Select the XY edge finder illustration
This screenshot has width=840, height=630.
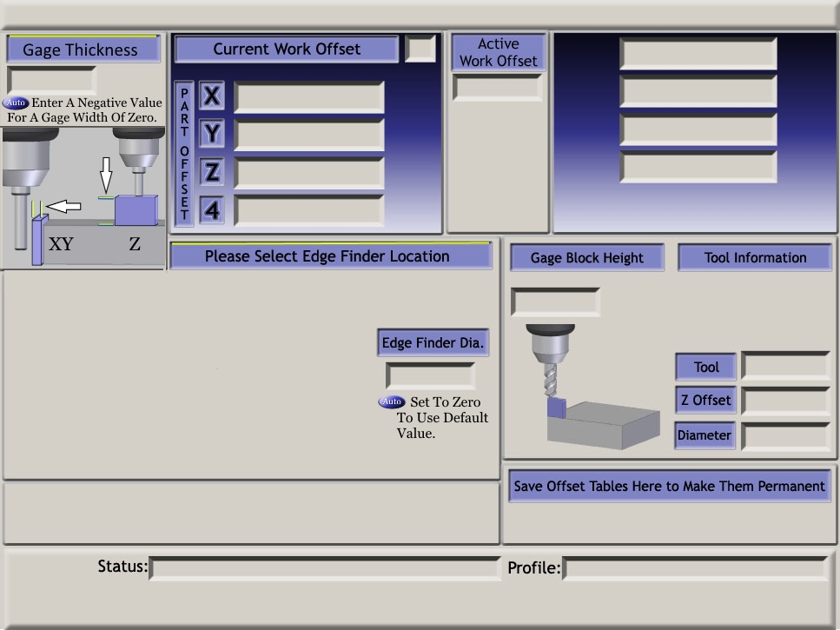[x=41, y=196]
